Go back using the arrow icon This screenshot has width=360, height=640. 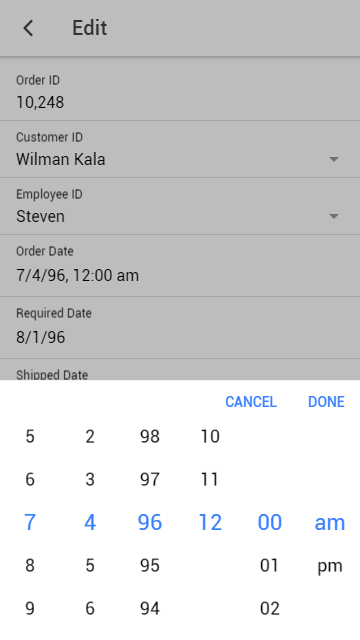(x=28, y=28)
